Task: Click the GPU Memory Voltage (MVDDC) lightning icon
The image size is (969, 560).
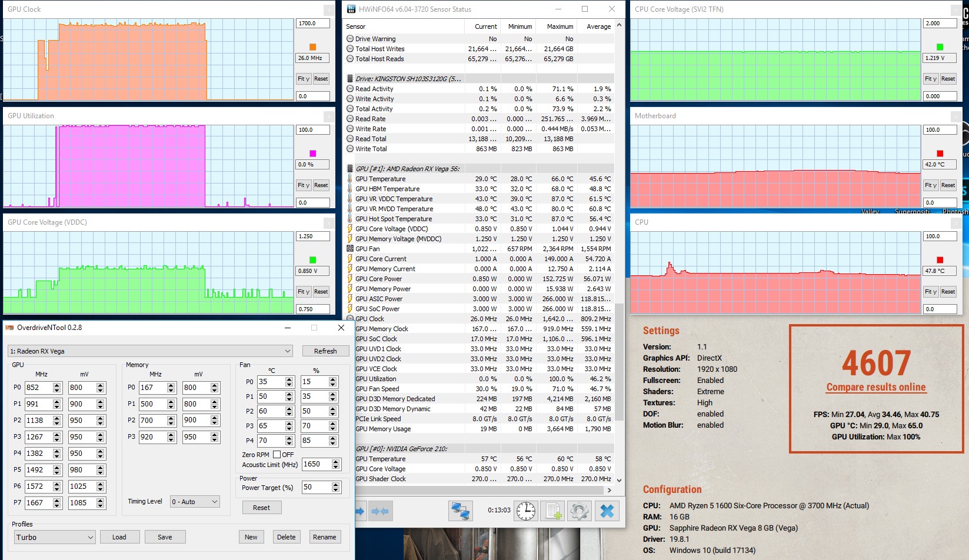Action: coord(350,239)
